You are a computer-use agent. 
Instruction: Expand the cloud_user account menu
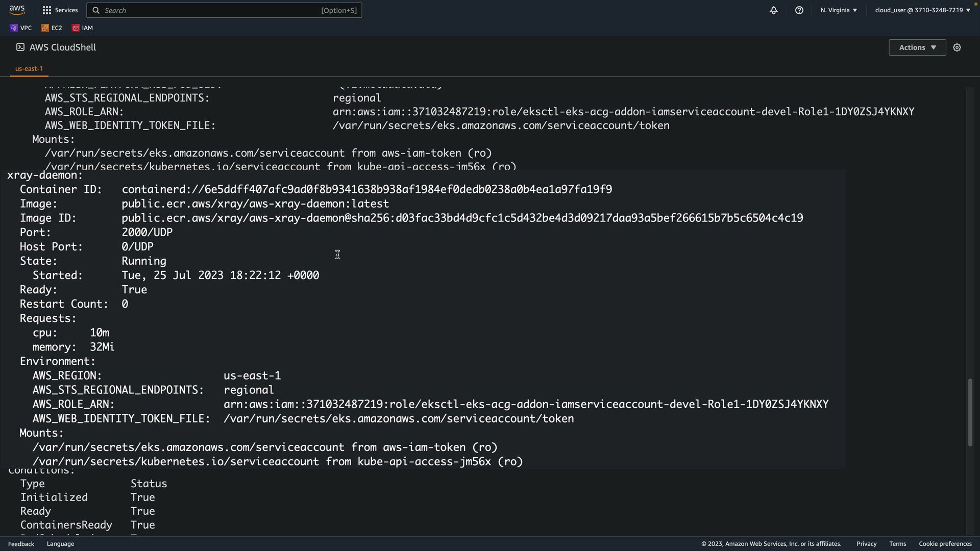tap(922, 10)
